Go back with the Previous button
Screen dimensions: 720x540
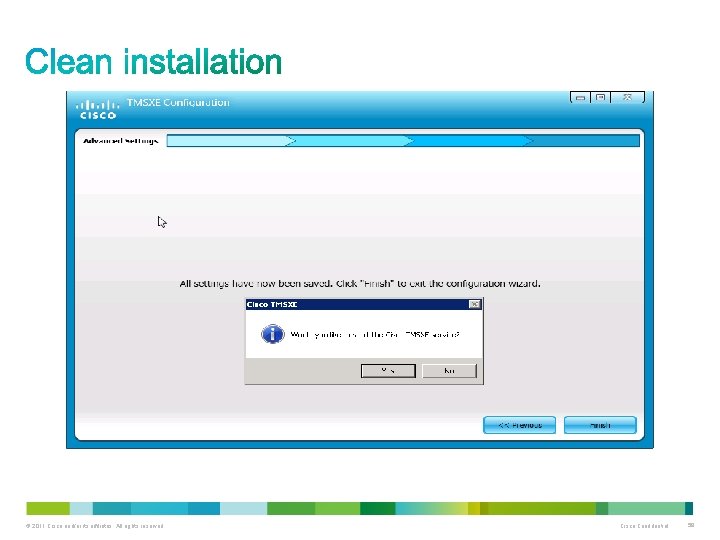pos(519,425)
